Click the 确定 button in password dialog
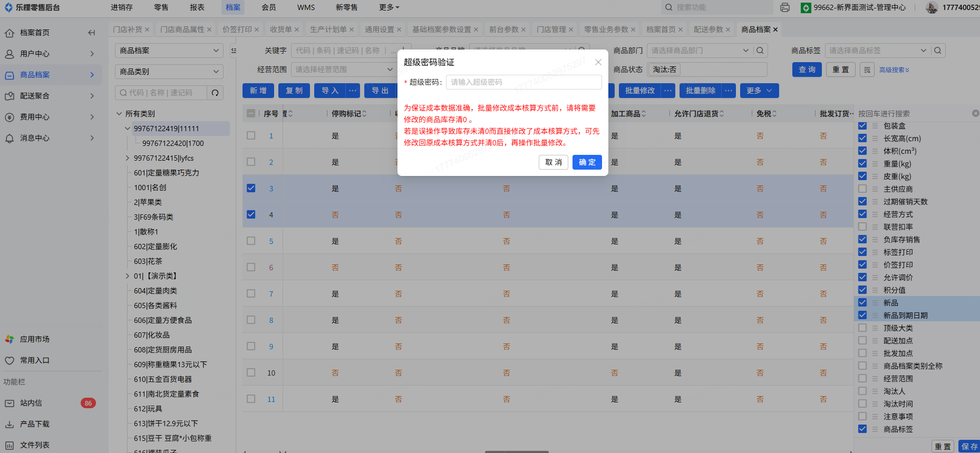This screenshot has height=453, width=980. [x=587, y=162]
